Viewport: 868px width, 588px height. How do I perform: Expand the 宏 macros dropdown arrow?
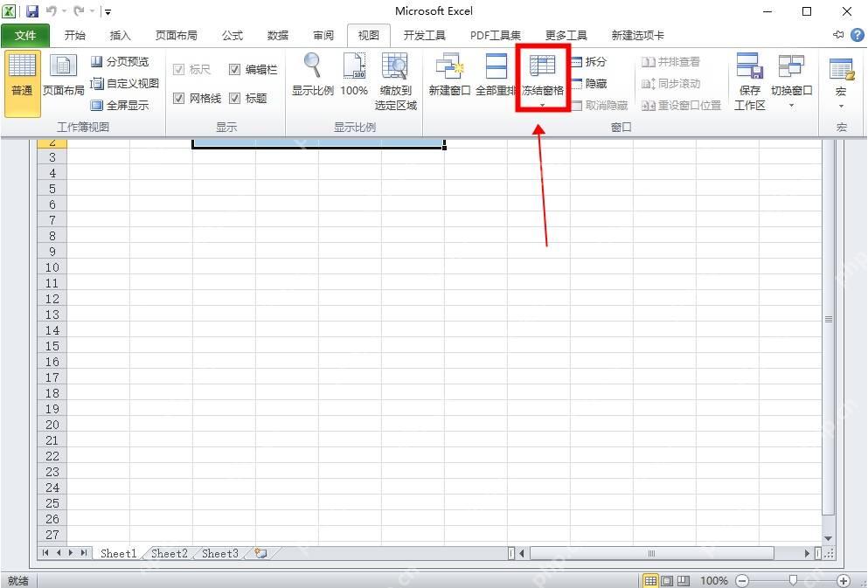(x=841, y=107)
